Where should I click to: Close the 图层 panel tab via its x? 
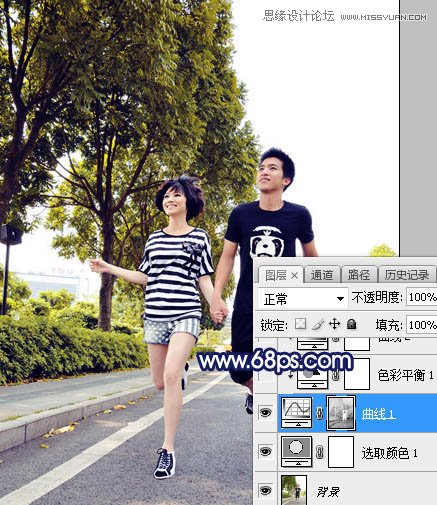point(295,276)
